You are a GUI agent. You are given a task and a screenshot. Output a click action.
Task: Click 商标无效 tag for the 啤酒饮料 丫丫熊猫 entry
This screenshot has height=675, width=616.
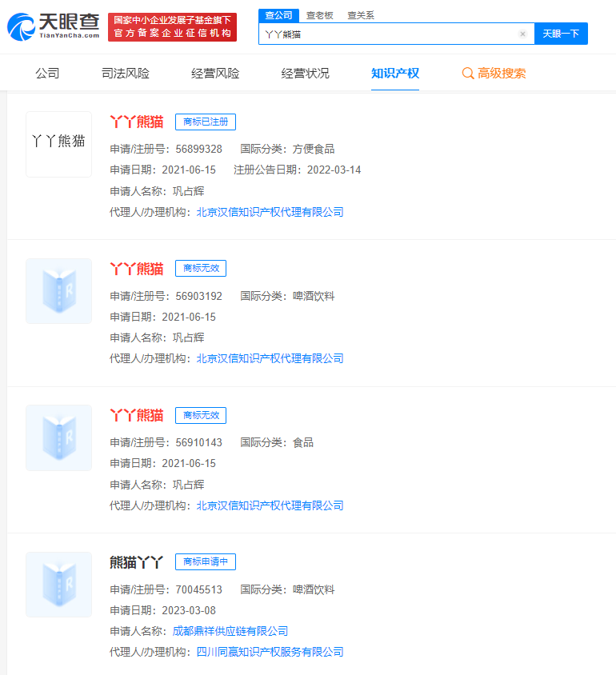(201, 269)
